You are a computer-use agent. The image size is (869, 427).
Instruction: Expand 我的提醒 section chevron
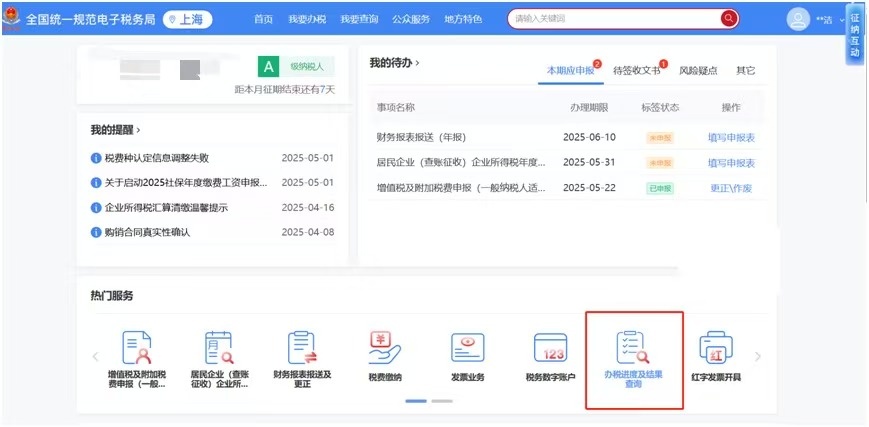tap(139, 130)
